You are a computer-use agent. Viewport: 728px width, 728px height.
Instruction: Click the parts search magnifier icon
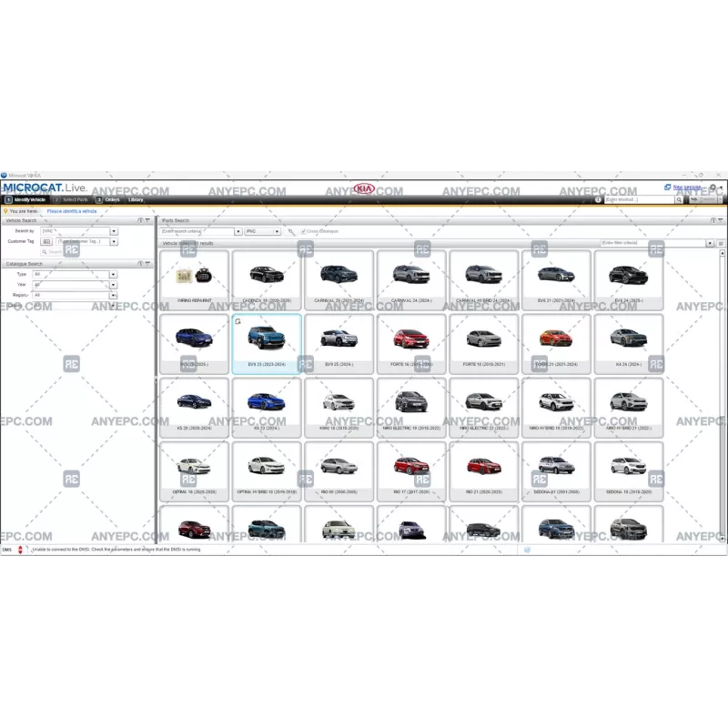click(x=291, y=231)
